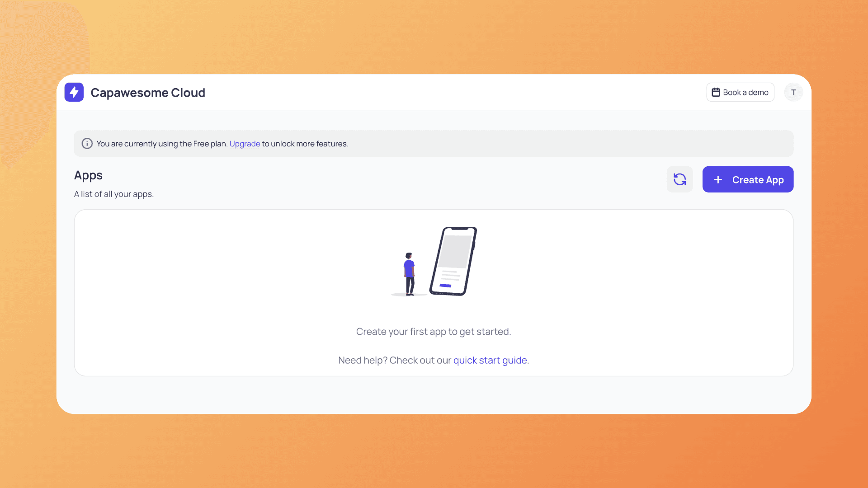This screenshot has height=488, width=868.
Task: Click the Create App button
Action: [748, 179]
